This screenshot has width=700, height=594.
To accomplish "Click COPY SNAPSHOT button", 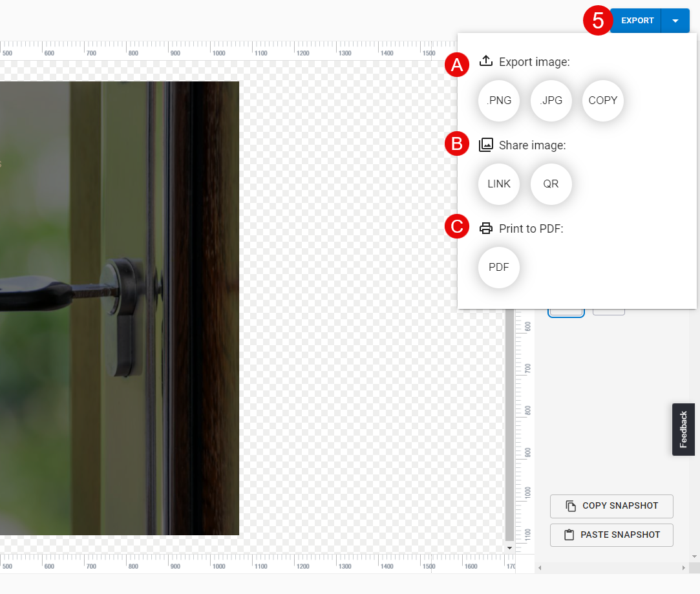I will tap(611, 506).
